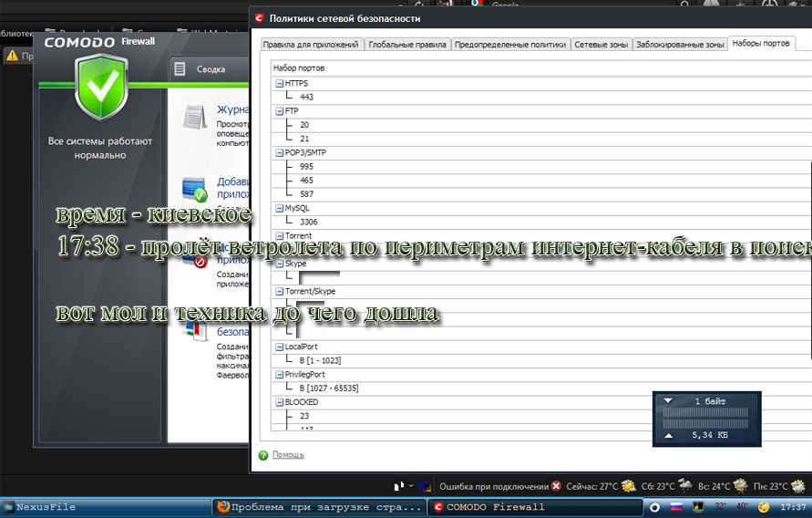The width and height of the screenshot is (812, 518).
Task: Switch to Проблема при загрузке taskbar button
Action: tap(320, 507)
